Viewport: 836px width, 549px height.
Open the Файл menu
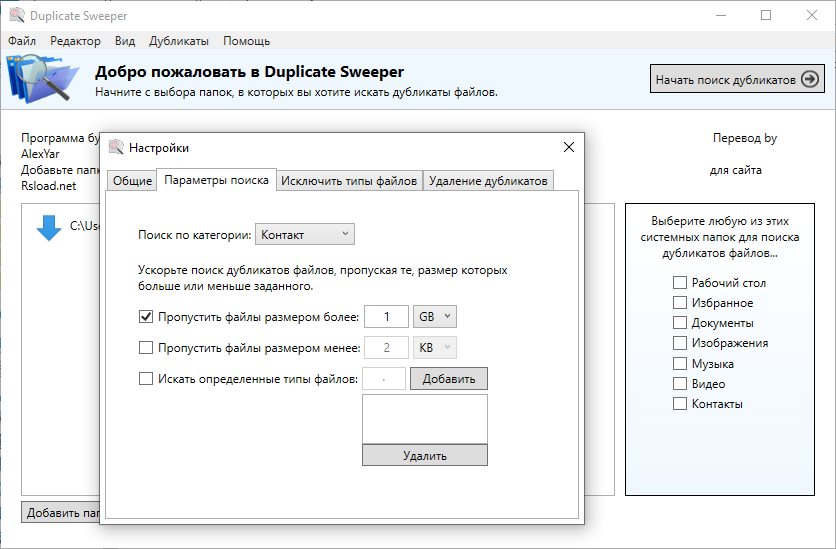click(22, 41)
